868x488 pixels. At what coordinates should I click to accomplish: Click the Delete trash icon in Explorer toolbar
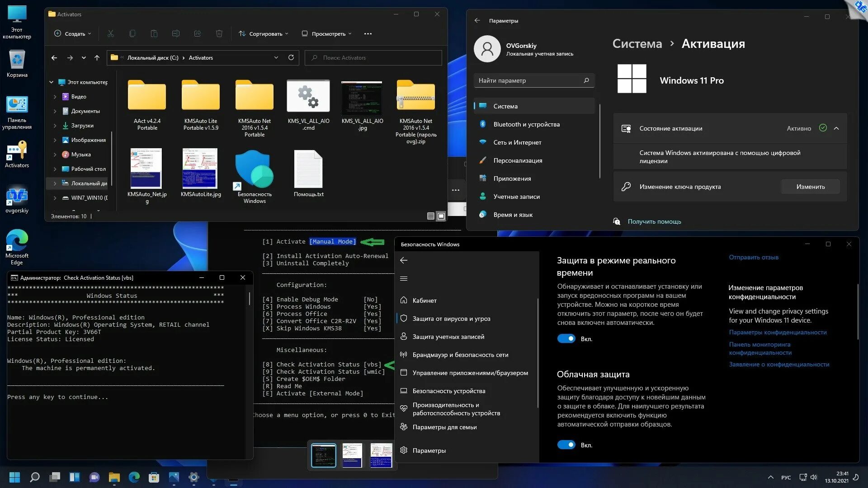click(x=219, y=33)
